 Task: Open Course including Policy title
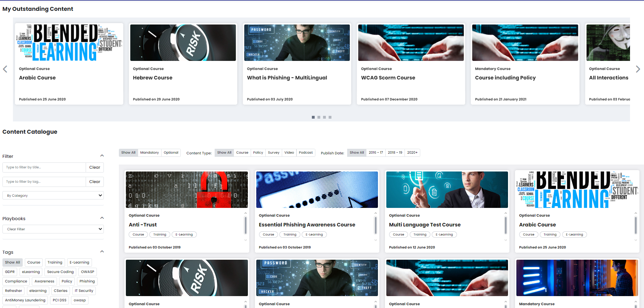505,78
